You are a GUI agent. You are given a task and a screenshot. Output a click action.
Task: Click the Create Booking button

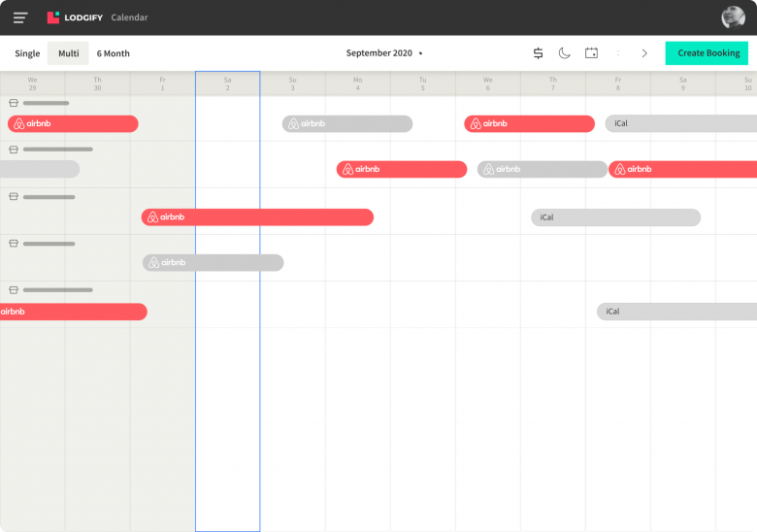click(707, 53)
